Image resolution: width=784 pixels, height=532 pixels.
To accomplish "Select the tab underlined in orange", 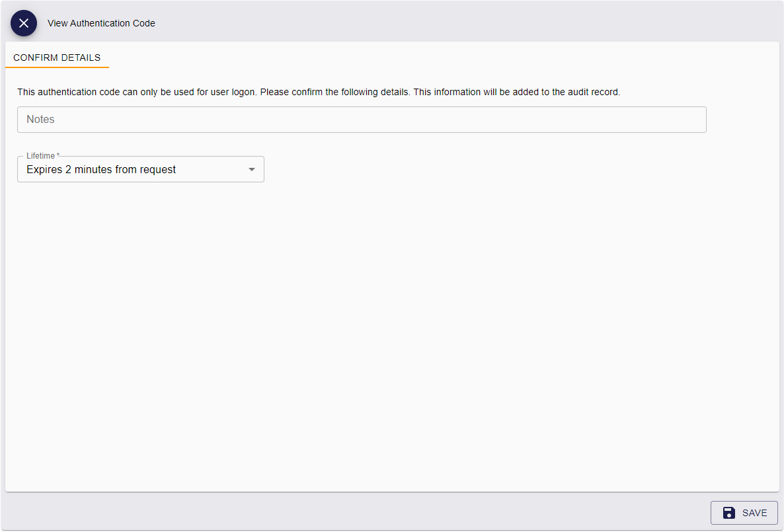I will (57, 57).
